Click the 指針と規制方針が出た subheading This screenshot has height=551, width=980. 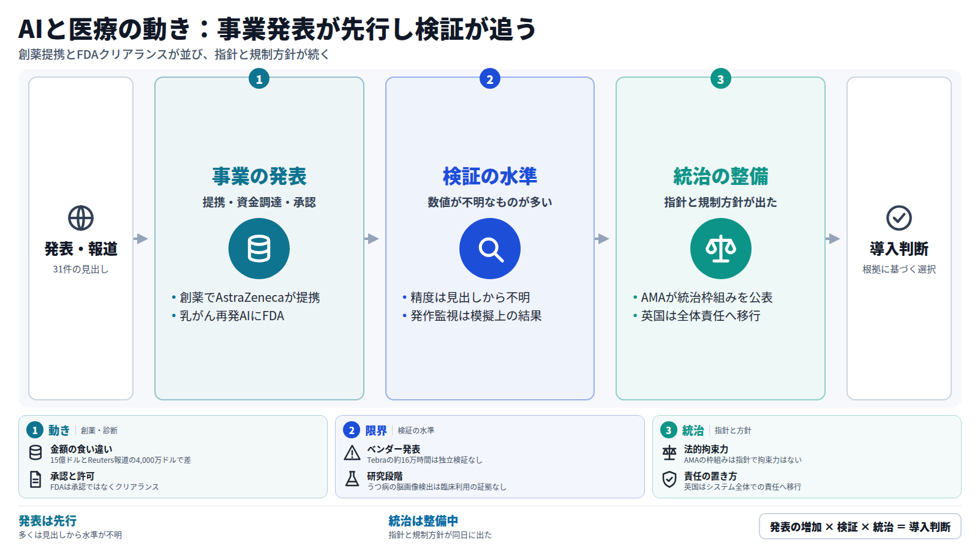[721, 202]
